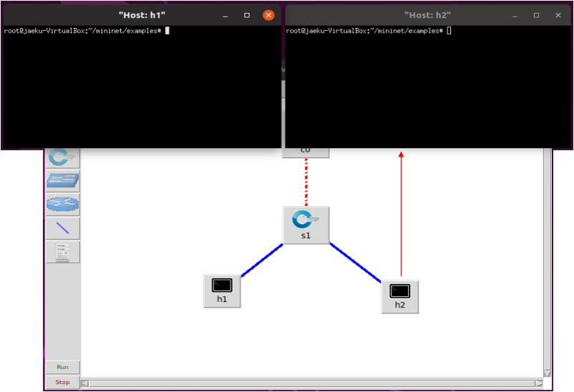Click the blue link between h1 and s1
The image size is (574, 392).
pos(262,260)
